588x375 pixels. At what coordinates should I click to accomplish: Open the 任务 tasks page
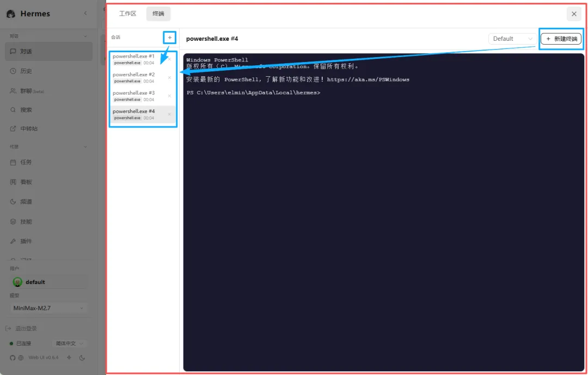pos(49,162)
